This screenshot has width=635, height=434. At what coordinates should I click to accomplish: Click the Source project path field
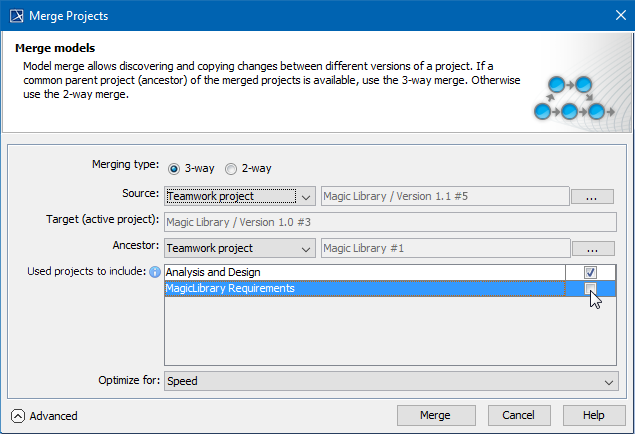tap(444, 196)
